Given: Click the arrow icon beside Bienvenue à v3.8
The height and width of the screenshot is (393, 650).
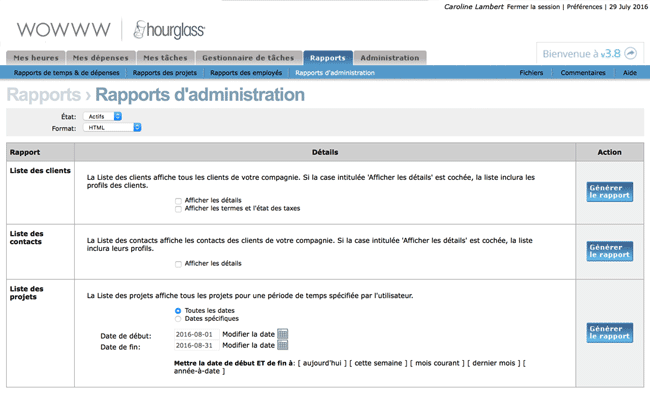Looking at the screenshot, I should pos(631,53).
